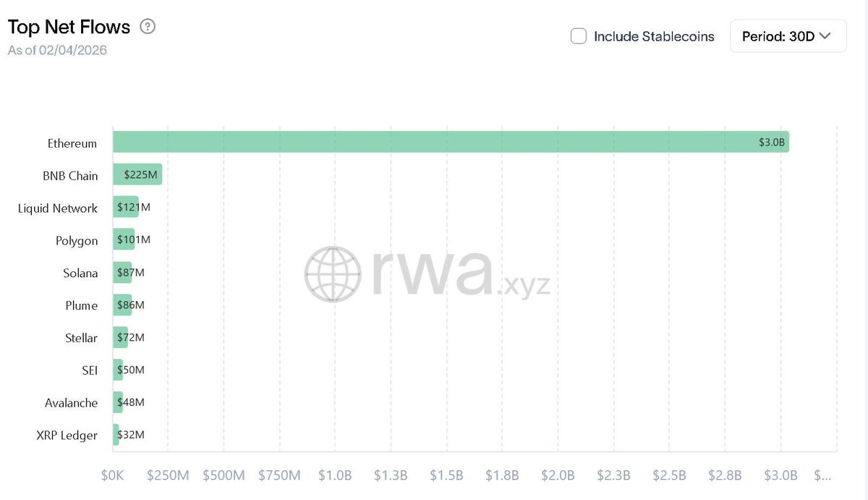Select the Solana $87M bar
This screenshot has height=500, width=868.
coord(122,273)
